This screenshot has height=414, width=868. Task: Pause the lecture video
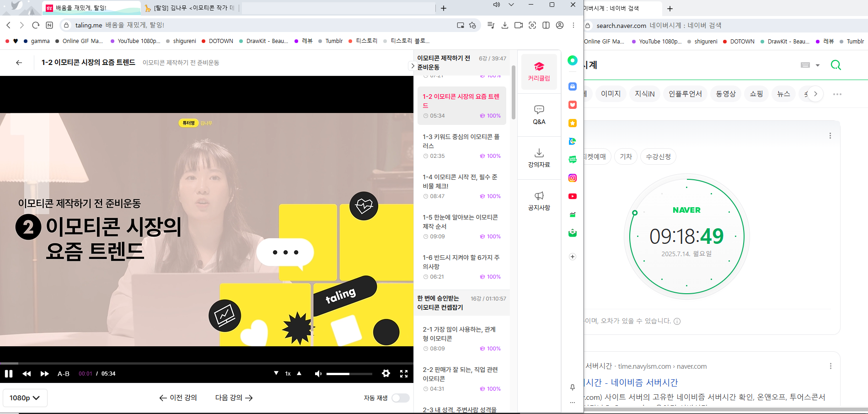coord(8,374)
